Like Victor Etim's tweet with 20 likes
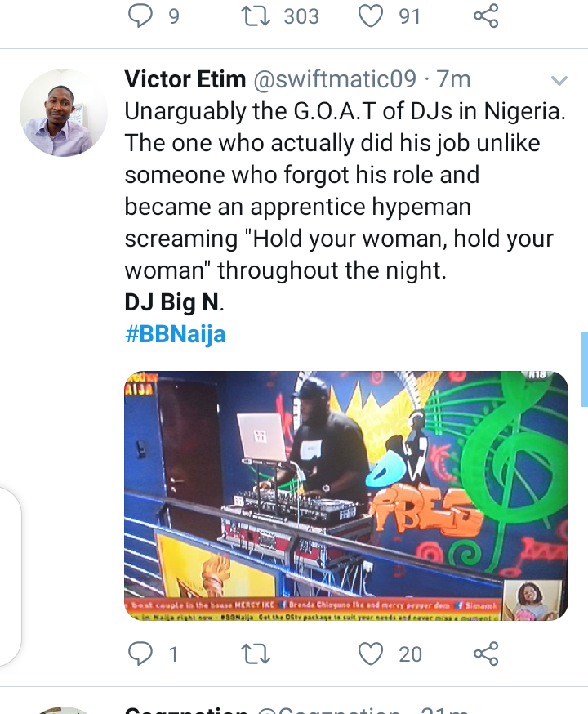Screen dimensions: 588x714 click(371, 654)
